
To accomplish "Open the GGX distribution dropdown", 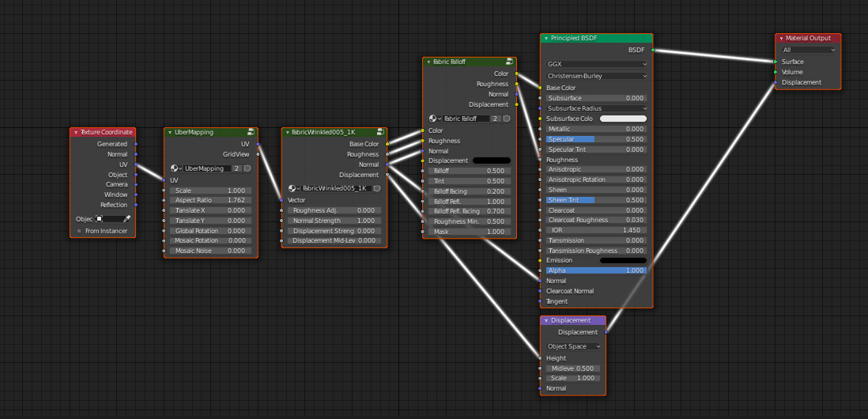I will [597, 64].
